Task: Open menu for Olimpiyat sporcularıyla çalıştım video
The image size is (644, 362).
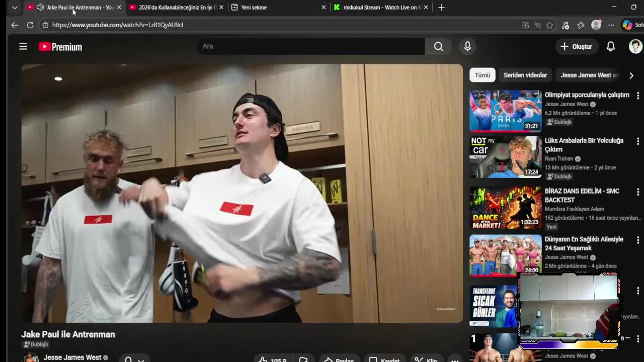Action: point(638,96)
